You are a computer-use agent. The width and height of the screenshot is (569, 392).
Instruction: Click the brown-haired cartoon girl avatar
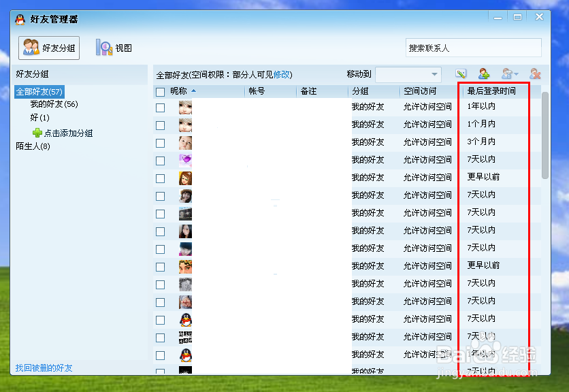pos(185,178)
